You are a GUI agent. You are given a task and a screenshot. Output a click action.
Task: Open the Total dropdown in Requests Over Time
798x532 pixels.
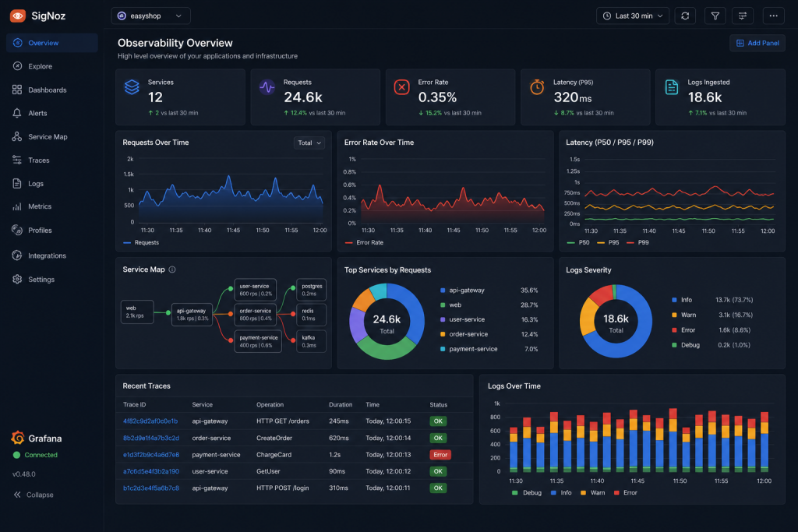309,143
